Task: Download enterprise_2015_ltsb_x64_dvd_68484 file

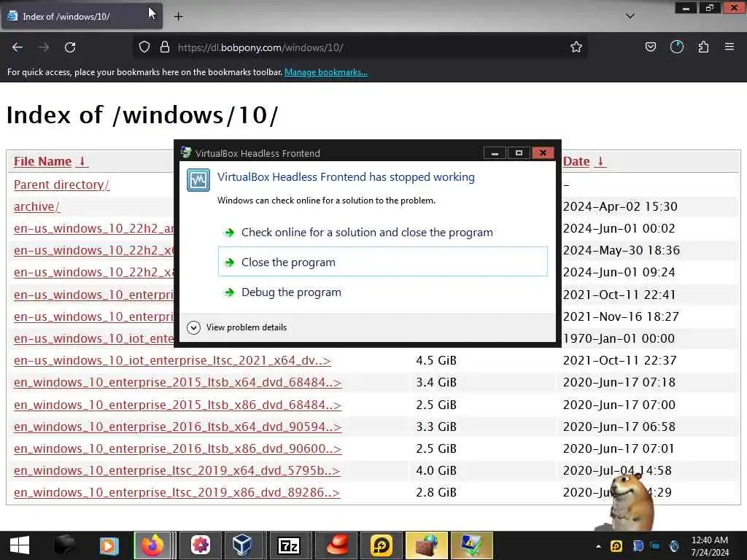Action: coord(177,382)
